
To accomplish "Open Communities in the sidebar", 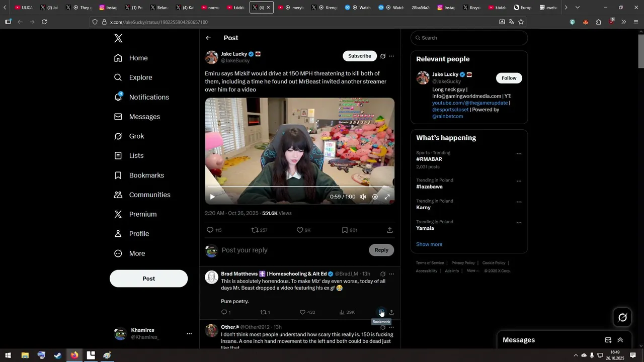I will 142,195.
